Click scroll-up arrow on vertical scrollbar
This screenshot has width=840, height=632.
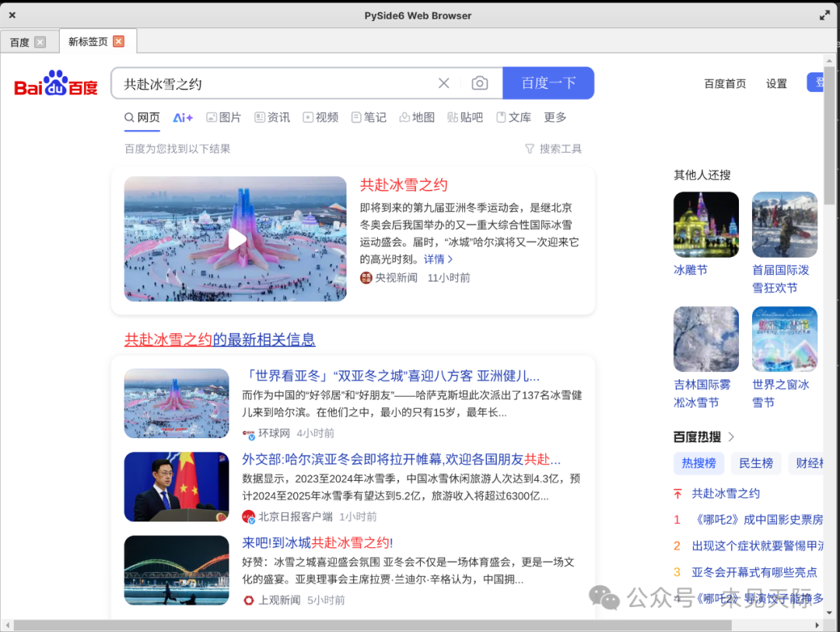829,60
